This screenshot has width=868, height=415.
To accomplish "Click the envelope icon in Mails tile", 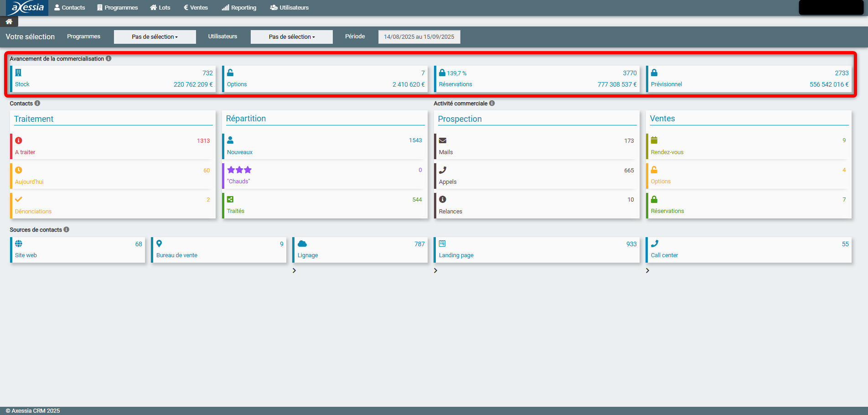I will [x=442, y=140].
